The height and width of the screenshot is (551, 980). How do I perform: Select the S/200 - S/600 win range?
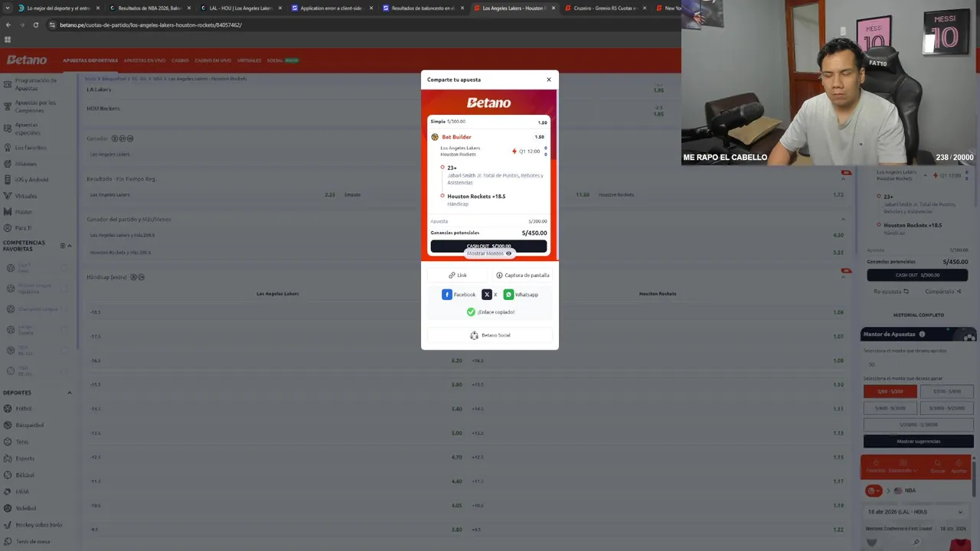click(x=946, y=391)
